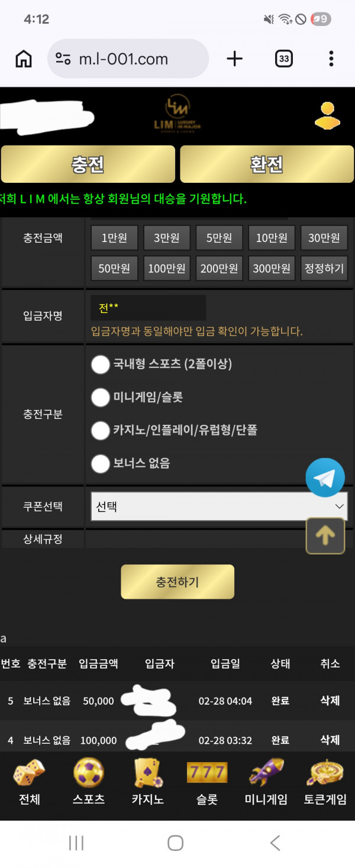Image resolution: width=355 pixels, height=868 pixels.
Task: Open the browser three-dot menu
Action: coord(331,59)
